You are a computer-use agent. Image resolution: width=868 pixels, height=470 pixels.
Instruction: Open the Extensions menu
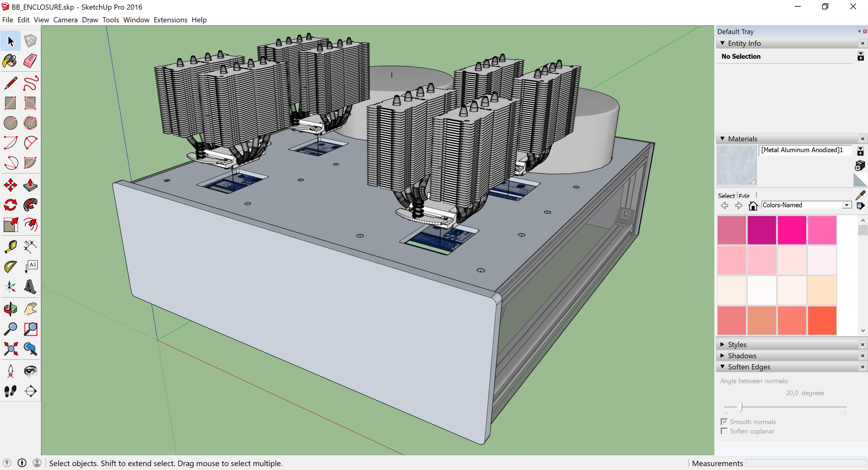[x=171, y=20]
